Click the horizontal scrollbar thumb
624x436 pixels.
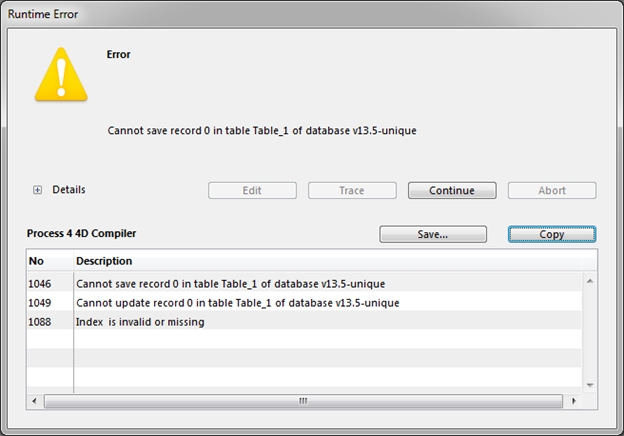[304, 401]
